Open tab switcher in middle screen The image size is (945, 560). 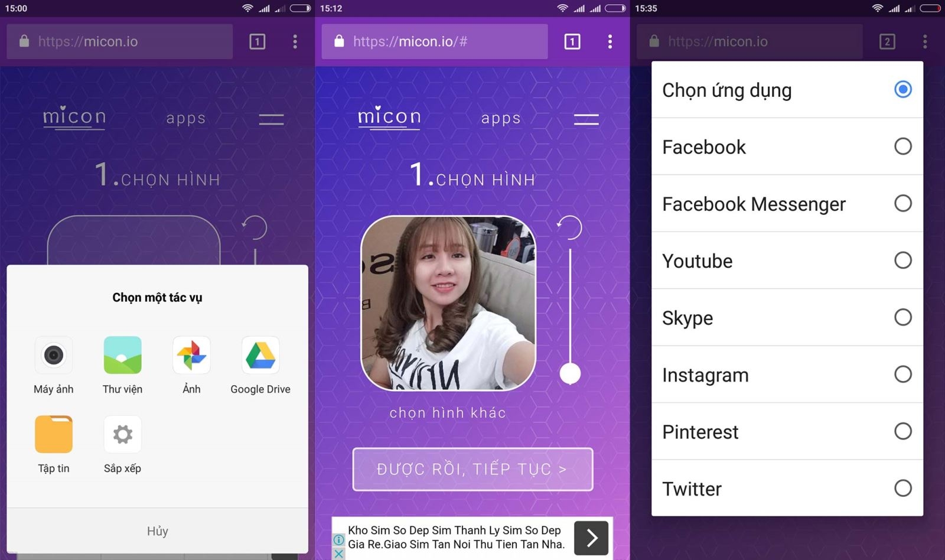click(572, 41)
